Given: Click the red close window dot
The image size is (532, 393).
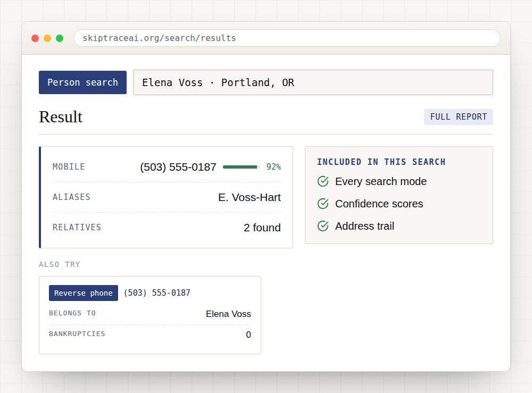Looking at the screenshot, I should tap(35, 38).
